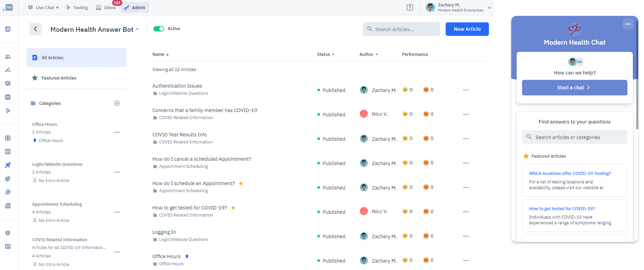Click happy face rating on Authentication Issues
The width and height of the screenshot is (644, 270).
click(x=405, y=90)
